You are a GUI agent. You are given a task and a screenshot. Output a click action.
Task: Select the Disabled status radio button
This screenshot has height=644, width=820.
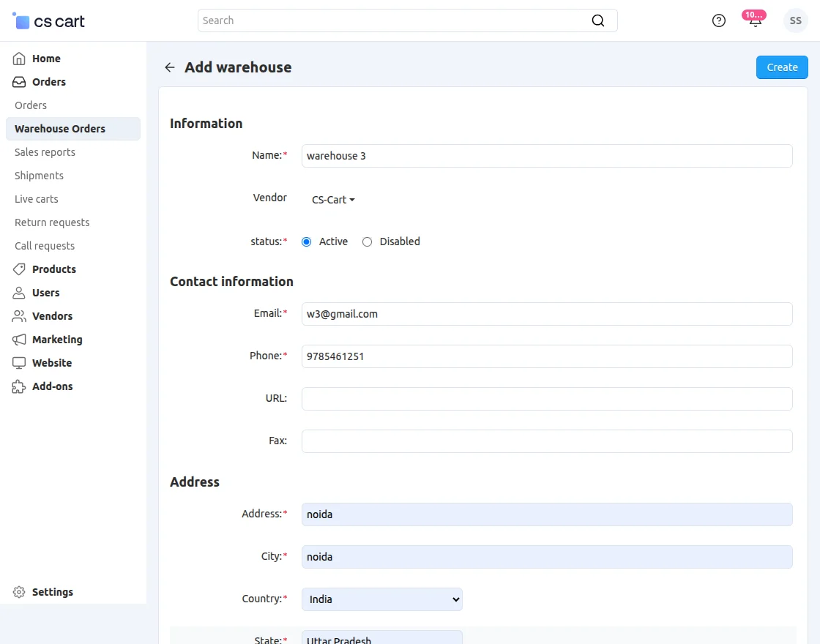tap(368, 241)
